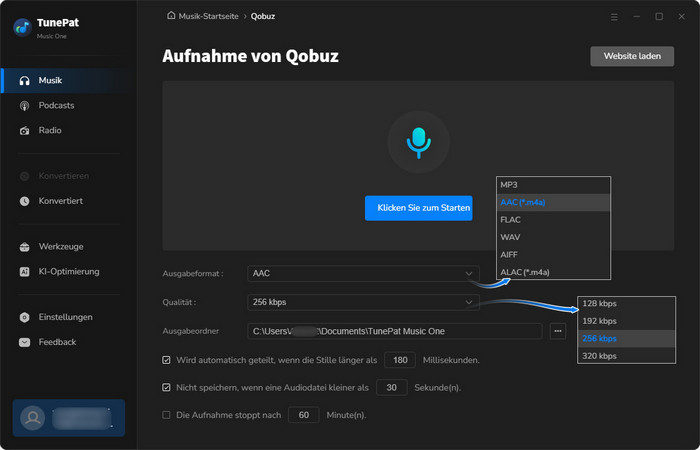The height and width of the screenshot is (450, 700).
Task: Select 256 kbps quality option
Action: pos(626,338)
